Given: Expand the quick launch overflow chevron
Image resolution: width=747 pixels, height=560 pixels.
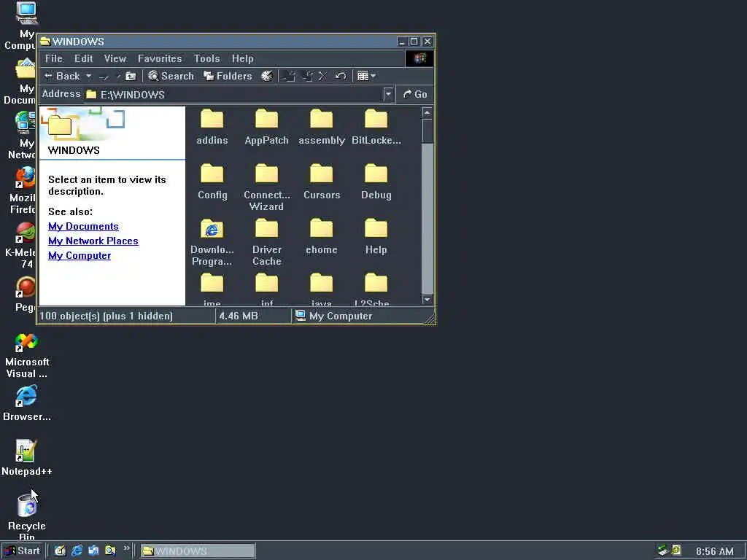Looking at the screenshot, I should pyautogui.click(x=127, y=549).
